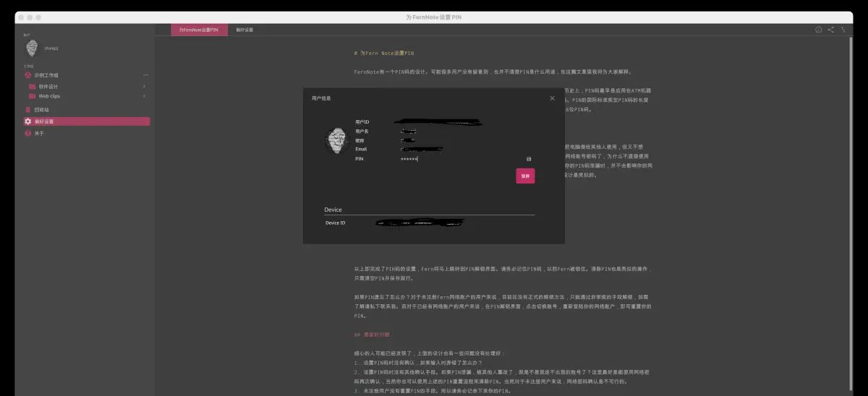Click the Device section heading in the dialog
The height and width of the screenshot is (396, 868).
tap(333, 210)
